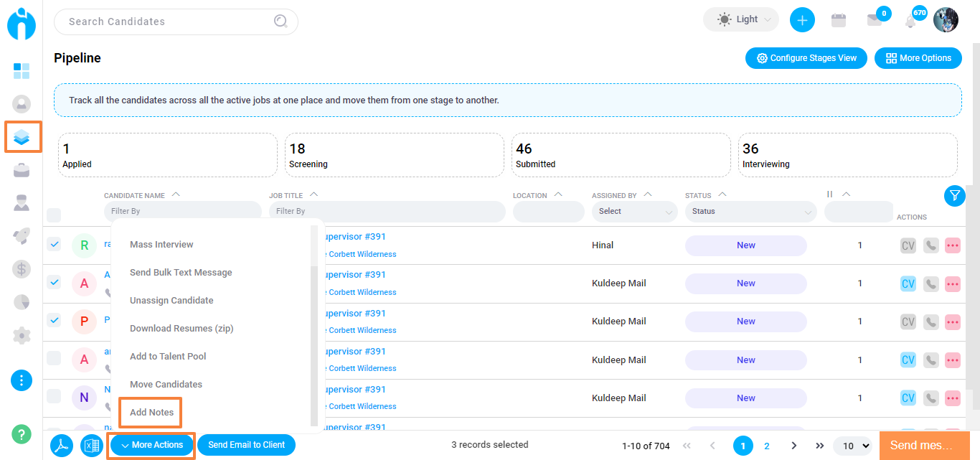Open the calendar icon in header

click(x=838, y=20)
